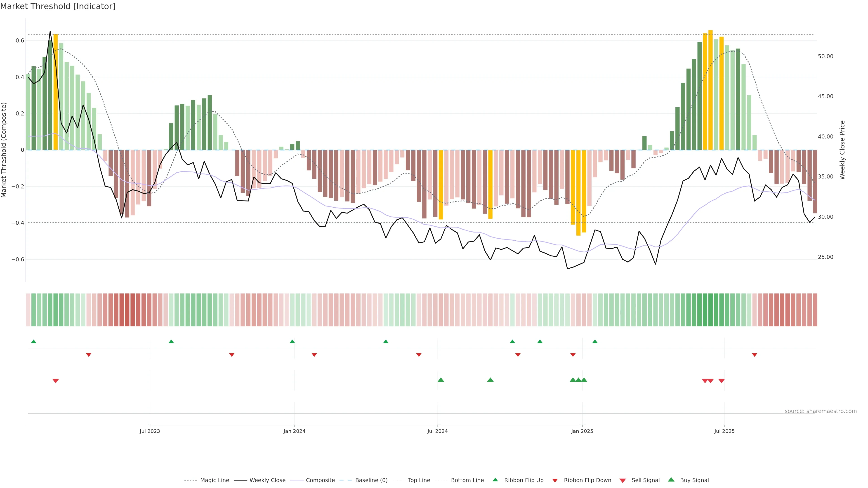Click Market Threshold [Indicator] title
Viewport: 868px width, 488px height.
(x=58, y=6)
